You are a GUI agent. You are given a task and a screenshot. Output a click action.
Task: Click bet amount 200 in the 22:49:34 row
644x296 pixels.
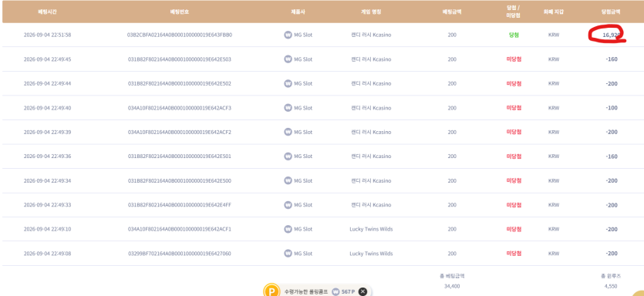coord(452,180)
